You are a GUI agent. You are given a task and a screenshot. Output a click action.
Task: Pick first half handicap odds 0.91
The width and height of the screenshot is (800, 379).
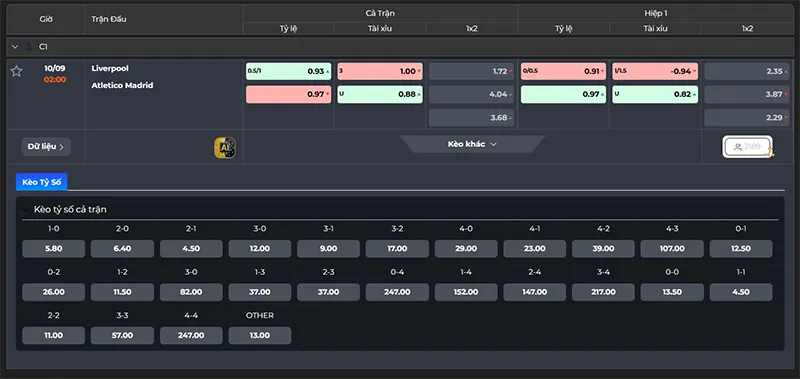pos(563,71)
